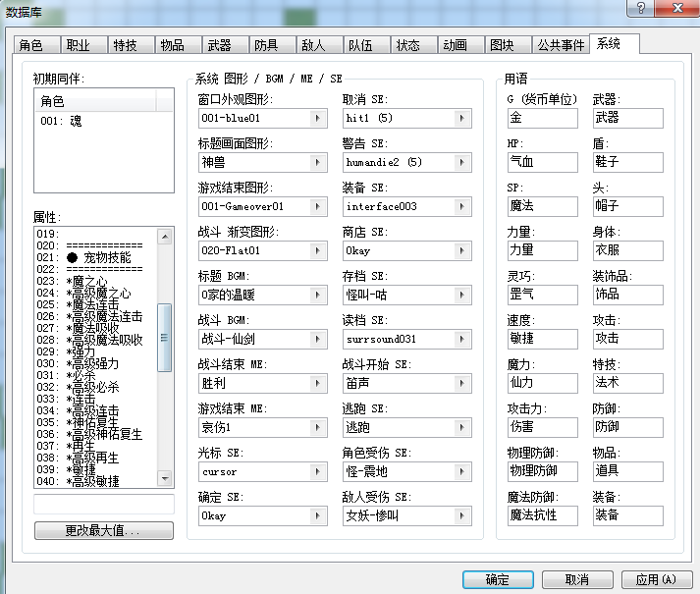The image size is (700, 594).
Task: Edit the SP term field 魔法
Action: [x=542, y=207]
